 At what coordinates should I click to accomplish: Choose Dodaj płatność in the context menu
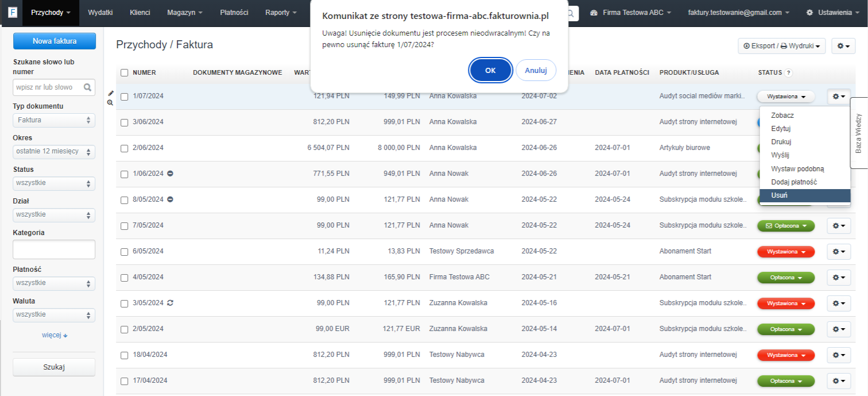[x=805, y=182]
